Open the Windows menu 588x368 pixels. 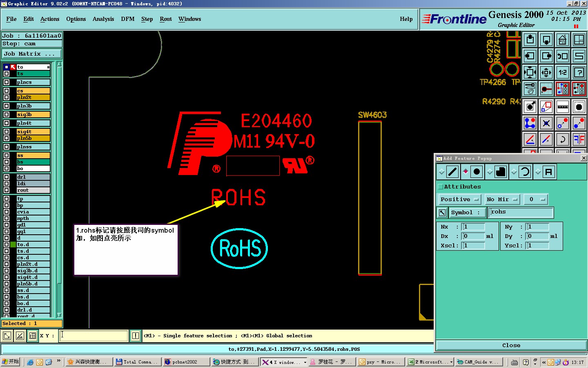[190, 19]
